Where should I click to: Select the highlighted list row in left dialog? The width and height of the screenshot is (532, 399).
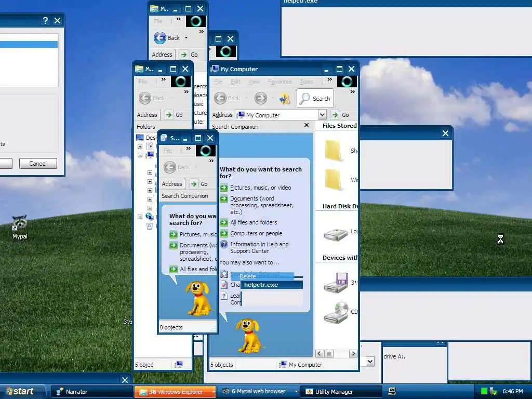(29, 45)
